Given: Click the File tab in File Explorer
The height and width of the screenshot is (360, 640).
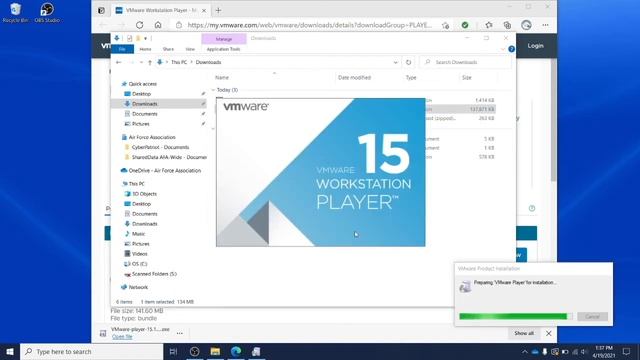Looking at the screenshot, I should click(122, 49).
